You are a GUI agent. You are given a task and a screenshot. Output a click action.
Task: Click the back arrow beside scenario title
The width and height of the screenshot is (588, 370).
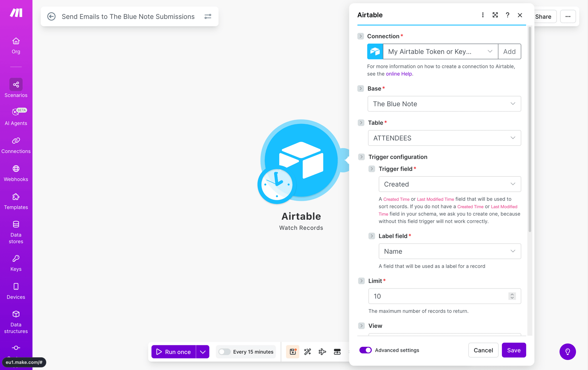click(51, 16)
